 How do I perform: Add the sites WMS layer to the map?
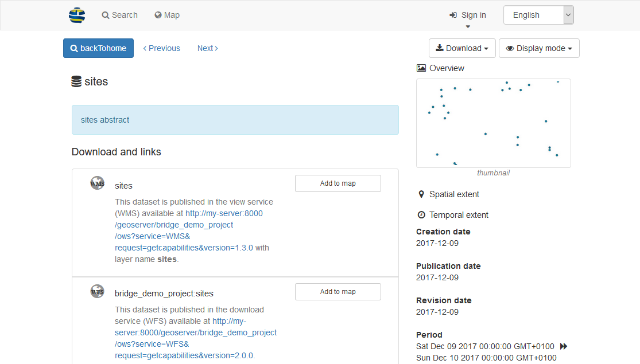click(x=338, y=183)
